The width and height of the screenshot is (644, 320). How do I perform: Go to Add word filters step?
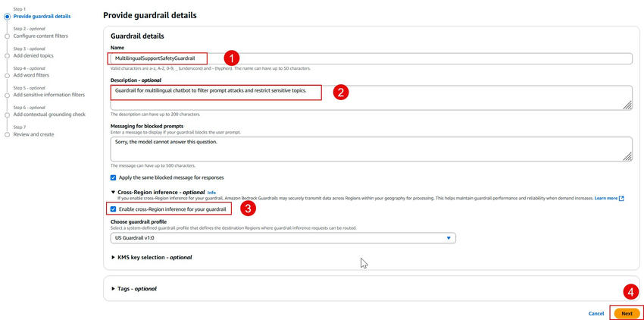click(31, 75)
